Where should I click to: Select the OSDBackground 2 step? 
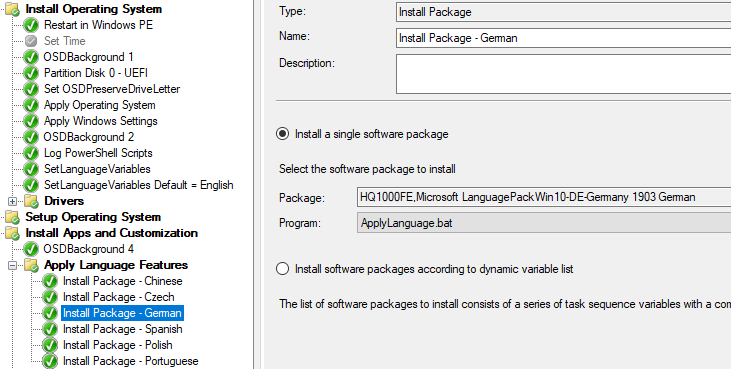pyautogui.click(x=89, y=137)
